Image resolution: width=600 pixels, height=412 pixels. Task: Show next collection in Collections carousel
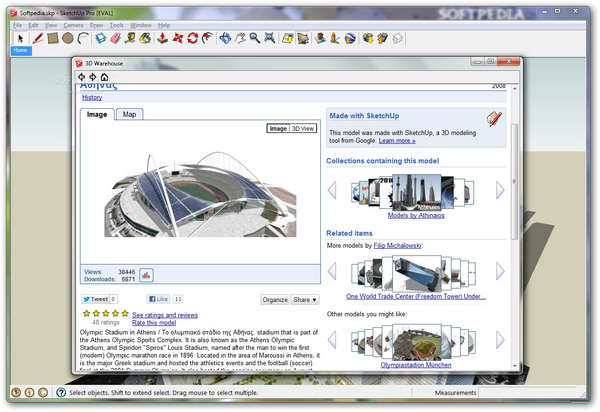tap(500, 190)
